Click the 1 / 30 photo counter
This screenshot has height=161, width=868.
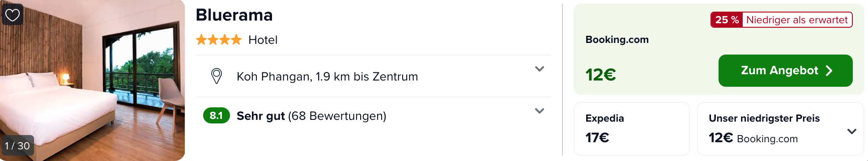17,146
